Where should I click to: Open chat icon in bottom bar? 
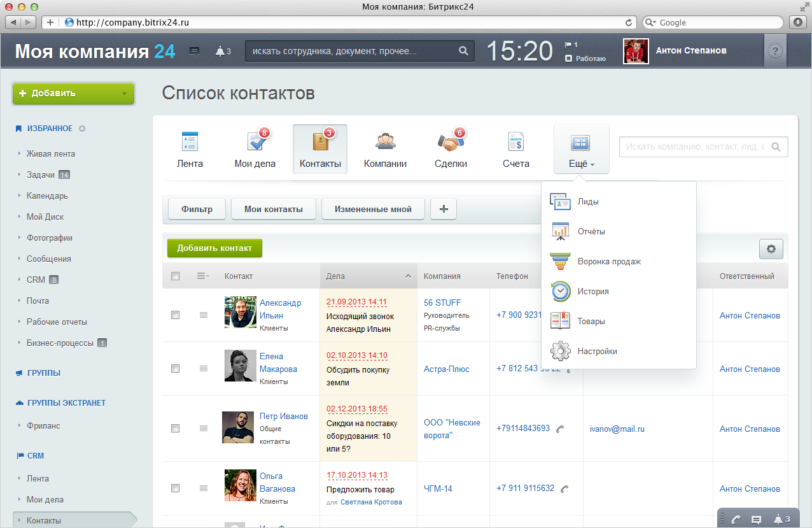[756, 520]
